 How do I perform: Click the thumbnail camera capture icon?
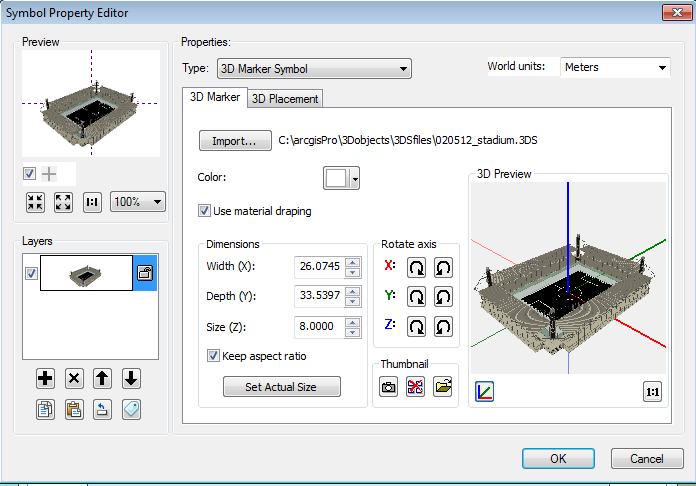tap(389, 387)
